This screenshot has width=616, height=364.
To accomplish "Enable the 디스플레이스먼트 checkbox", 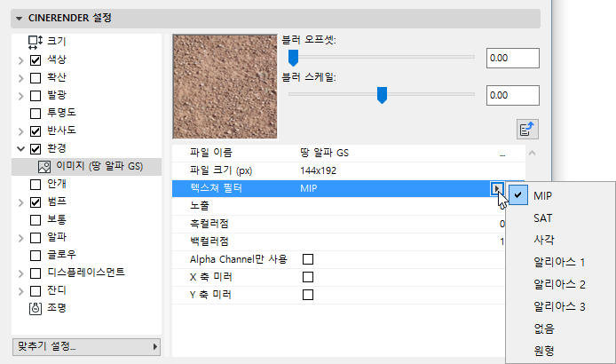I will tap(36, 273).
